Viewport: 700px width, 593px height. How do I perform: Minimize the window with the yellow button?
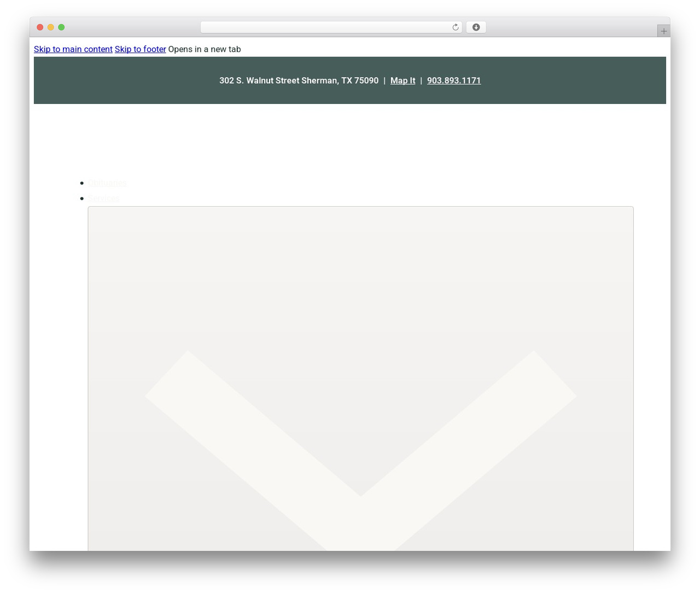point(51,27)
